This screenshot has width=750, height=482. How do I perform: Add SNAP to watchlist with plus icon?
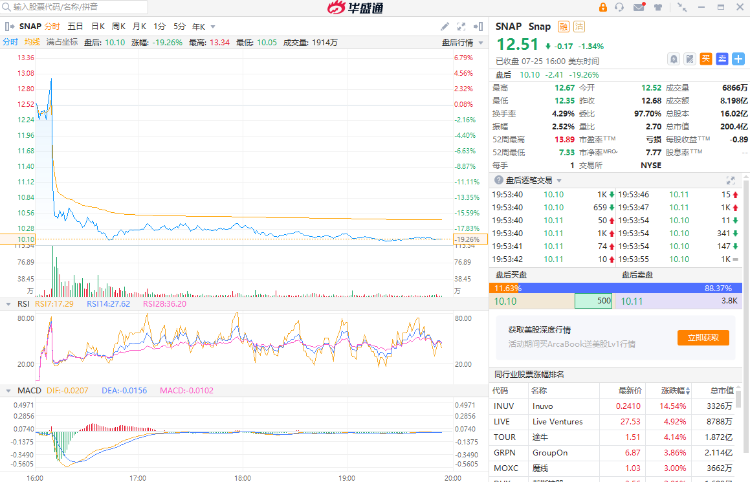[738, 59]
